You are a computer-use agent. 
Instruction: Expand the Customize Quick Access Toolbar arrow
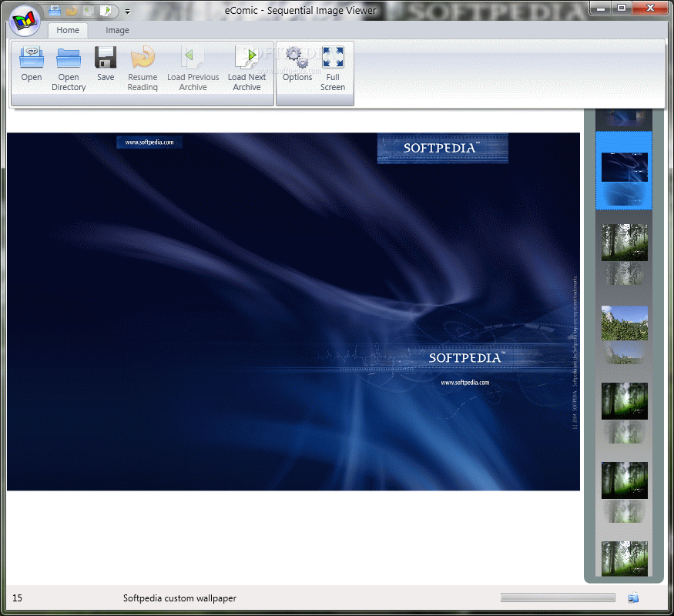[128, 12]
